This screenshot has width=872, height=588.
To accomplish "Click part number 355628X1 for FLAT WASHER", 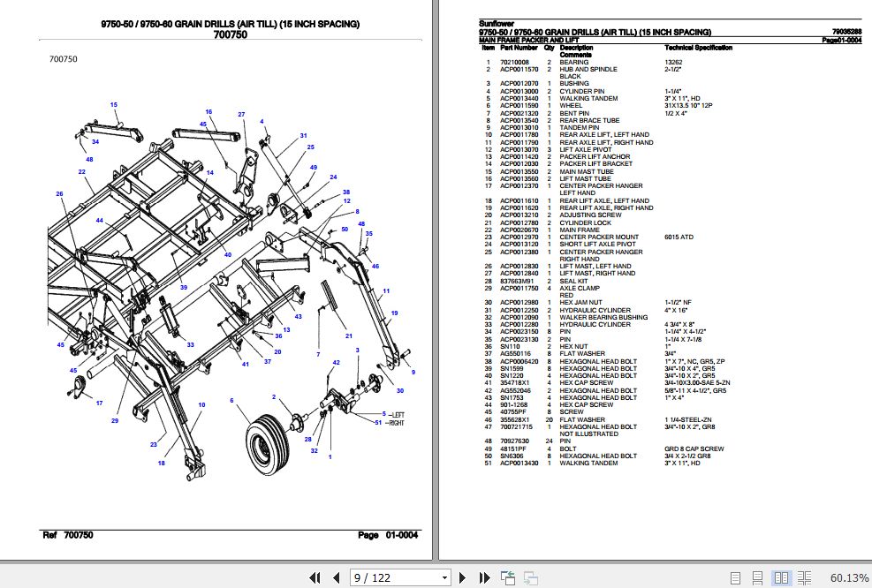I will click(515, 420).
